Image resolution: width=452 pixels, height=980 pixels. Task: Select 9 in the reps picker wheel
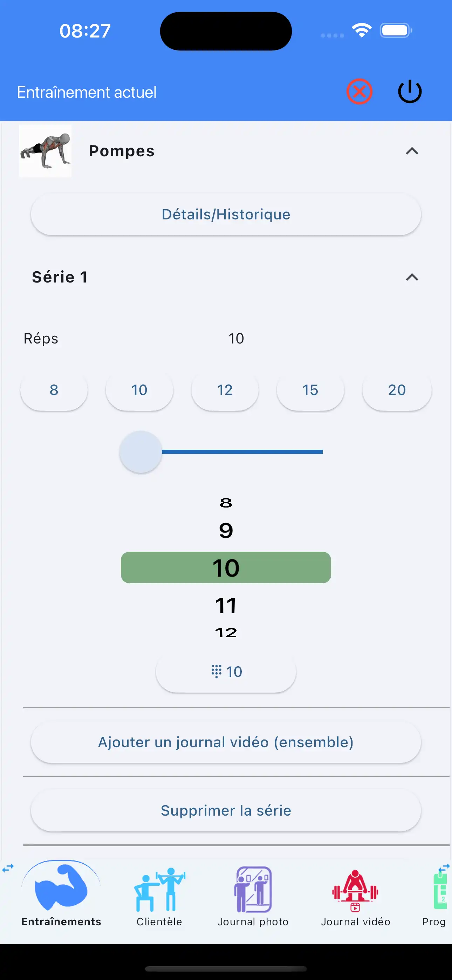(226, 530)
